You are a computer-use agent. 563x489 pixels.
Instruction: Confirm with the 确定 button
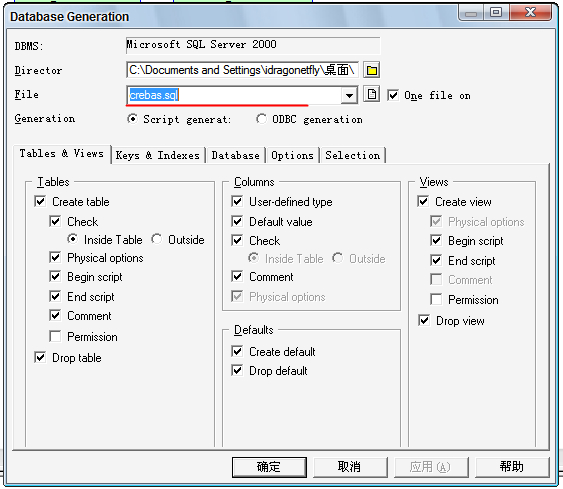pos(269,467)
